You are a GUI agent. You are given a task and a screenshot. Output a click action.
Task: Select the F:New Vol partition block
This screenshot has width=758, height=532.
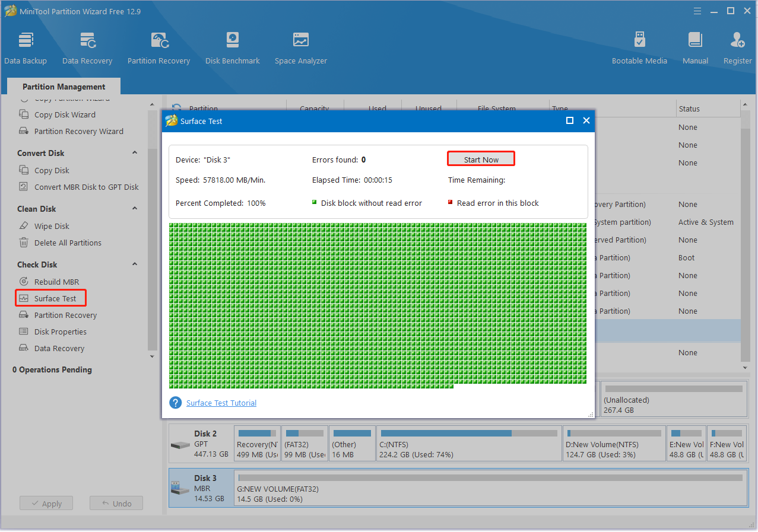click(727, 444)
